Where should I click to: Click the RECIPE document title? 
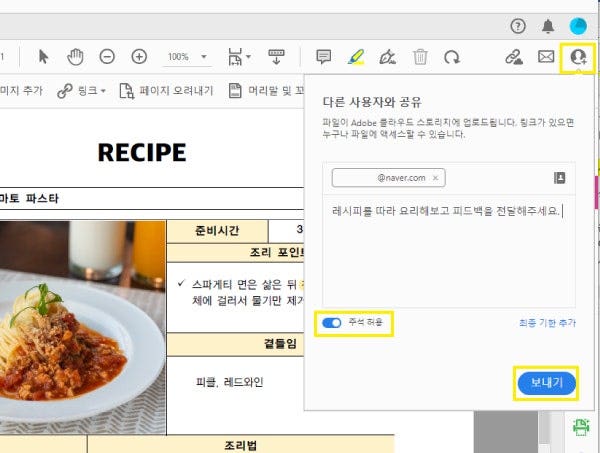pyautogui.click(x=142, y=152)
